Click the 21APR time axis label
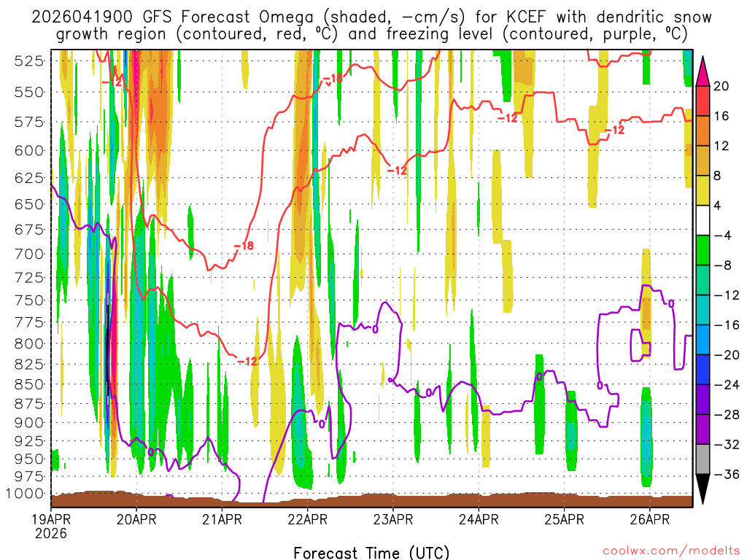This screenshot has height=560, width=747. pos(222,519)
